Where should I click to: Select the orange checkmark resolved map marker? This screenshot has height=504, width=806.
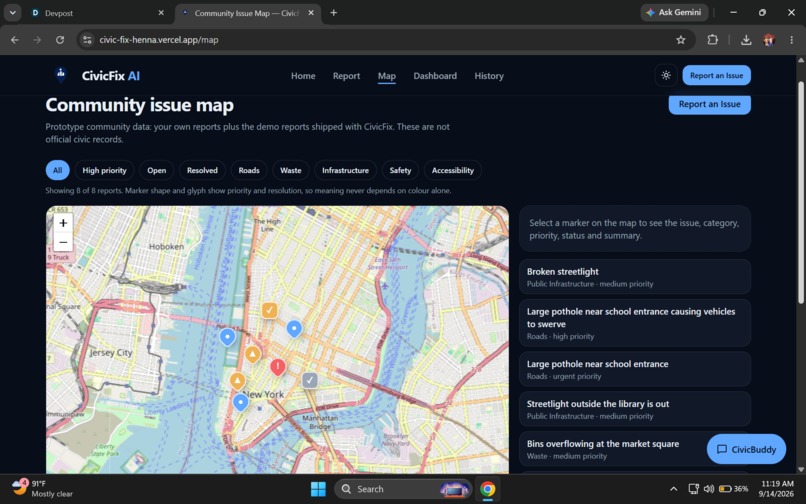269,310
